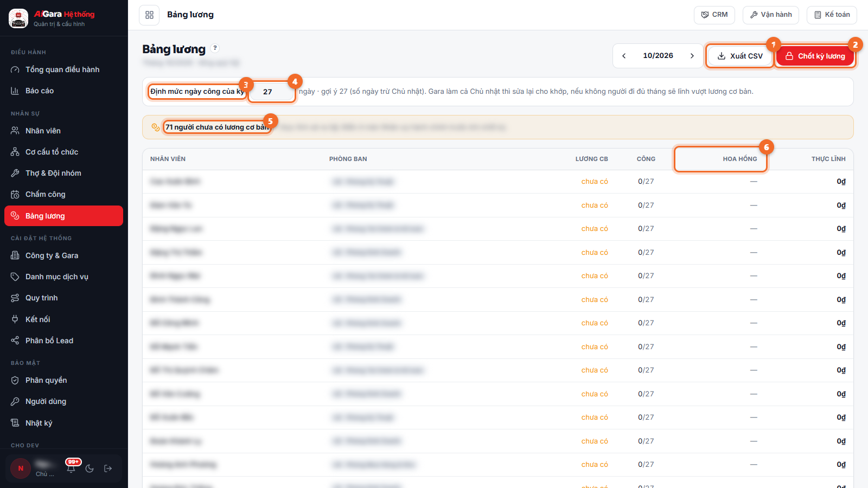
Task: Open Phân bổ Lead sidebar item
Action: coord(63,341)
